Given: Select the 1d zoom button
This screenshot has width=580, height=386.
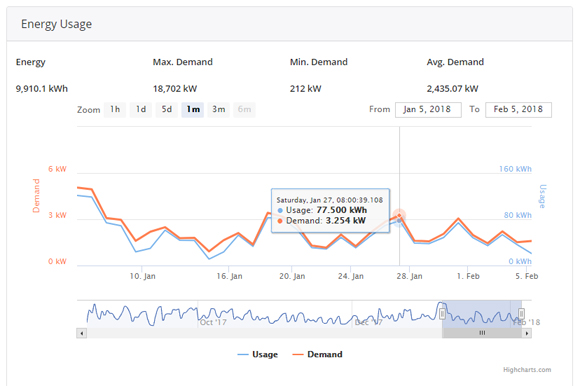Looking at the screenshot, I should [141, 109].
